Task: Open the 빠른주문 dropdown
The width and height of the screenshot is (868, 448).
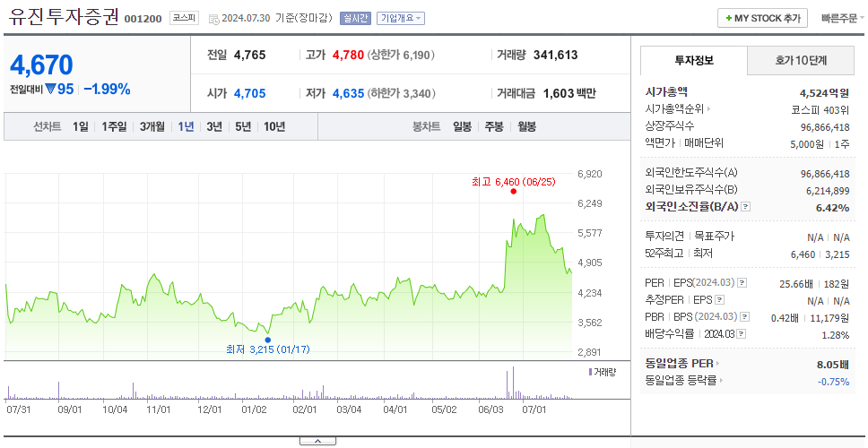Action: click(843, 18)
